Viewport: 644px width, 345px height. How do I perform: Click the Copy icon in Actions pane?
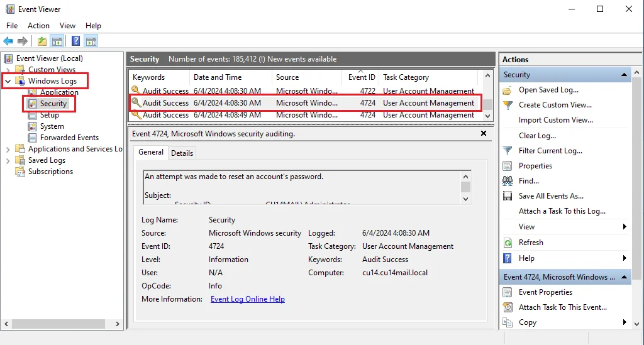coord(508,322)
